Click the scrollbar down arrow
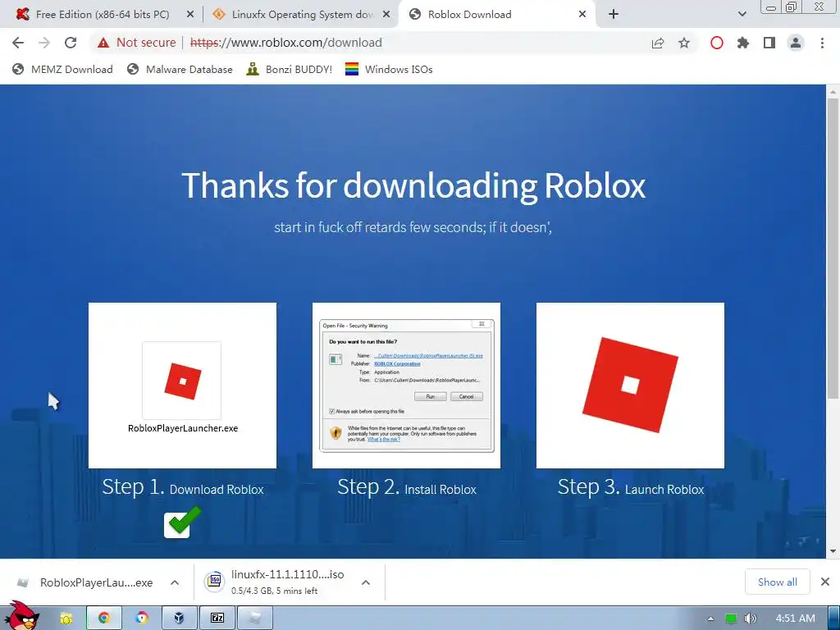Image resolution: width=840 pixels, height=630 pixels. (833, 551)
